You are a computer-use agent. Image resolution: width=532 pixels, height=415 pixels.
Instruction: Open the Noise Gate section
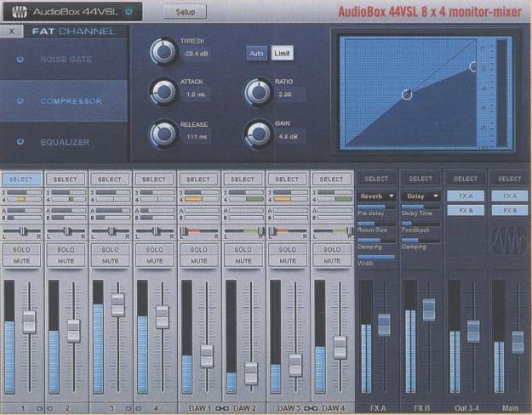point(64,60)
